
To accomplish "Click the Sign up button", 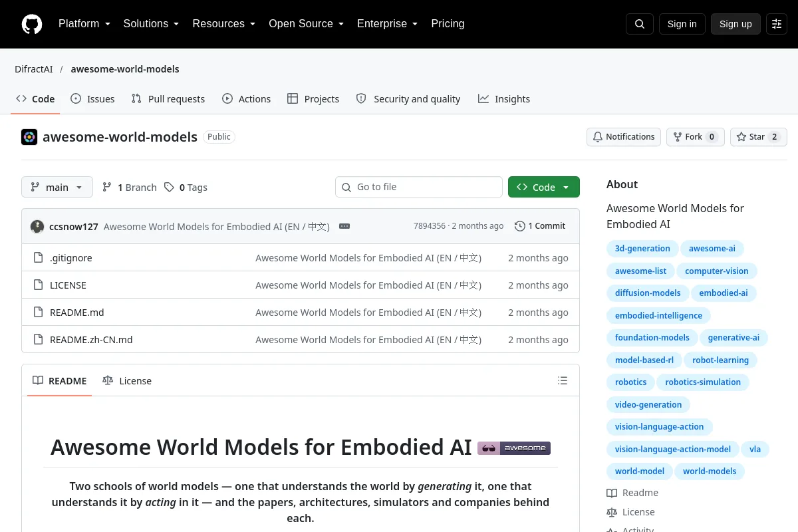I will (x=735, y=24).
